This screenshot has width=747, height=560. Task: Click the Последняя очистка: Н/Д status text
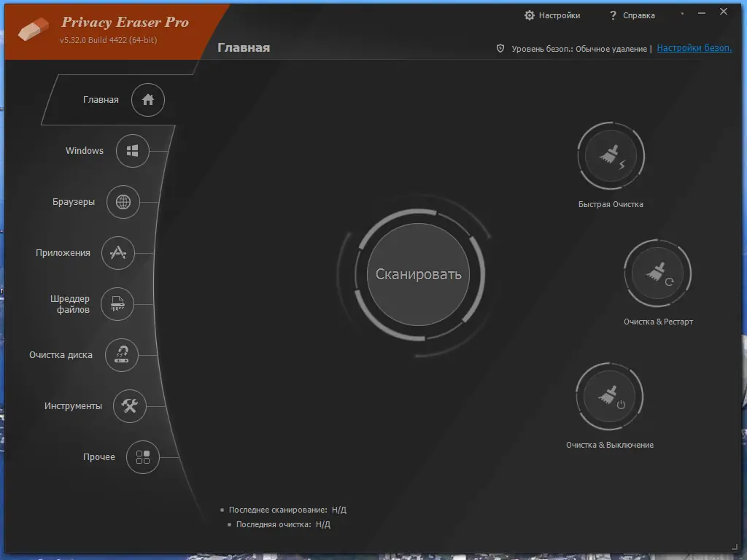pos(283,524)
